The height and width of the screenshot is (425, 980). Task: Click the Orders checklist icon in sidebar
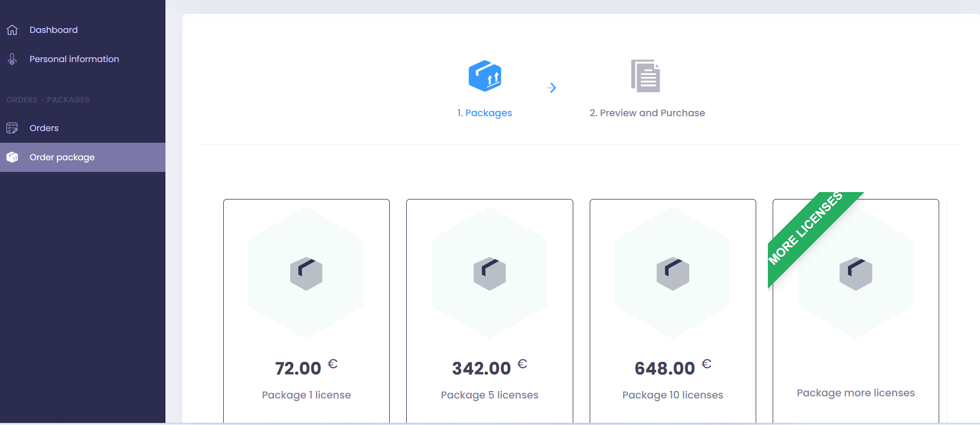[12, 128]
